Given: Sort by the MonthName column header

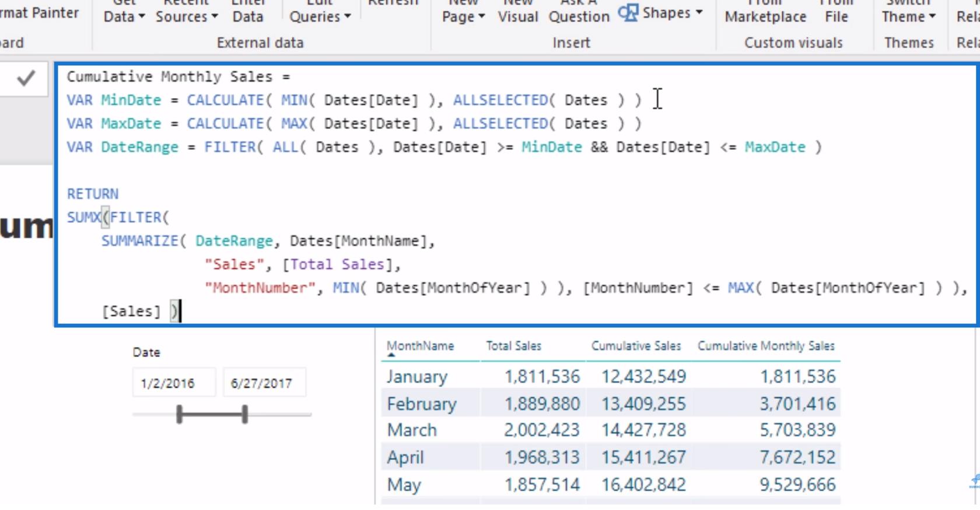Looking at the screenshot, I should tap(420, 346).
